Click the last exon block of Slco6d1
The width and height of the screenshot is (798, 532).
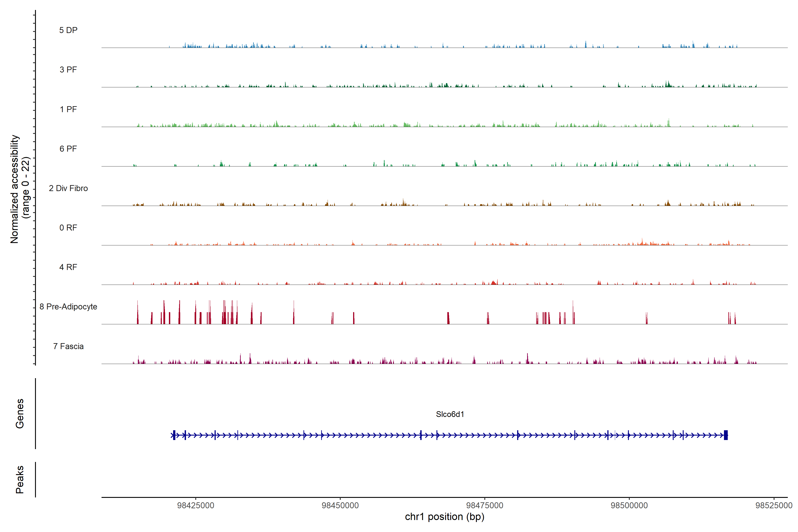(726, 435)
